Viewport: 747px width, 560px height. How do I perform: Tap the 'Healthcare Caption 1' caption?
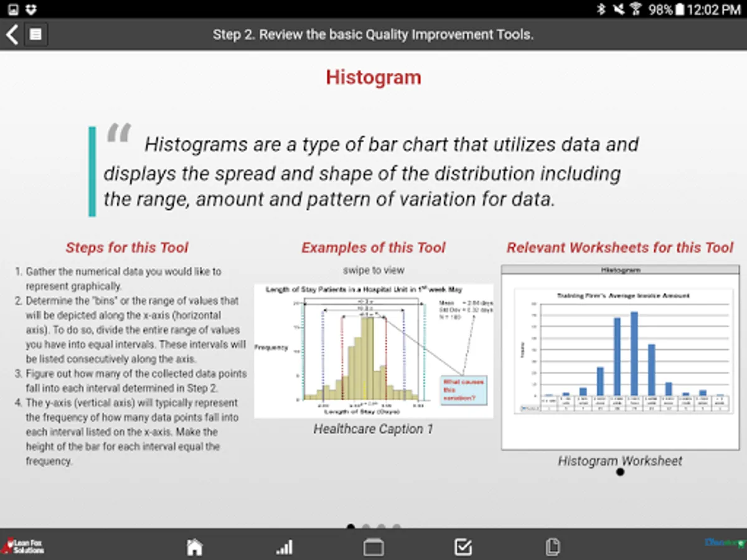coord(374,429)
